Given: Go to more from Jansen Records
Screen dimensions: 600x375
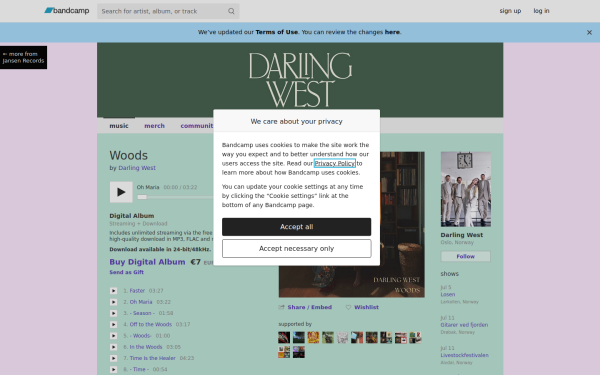Looking at the screenshot, I should (23, 57).
